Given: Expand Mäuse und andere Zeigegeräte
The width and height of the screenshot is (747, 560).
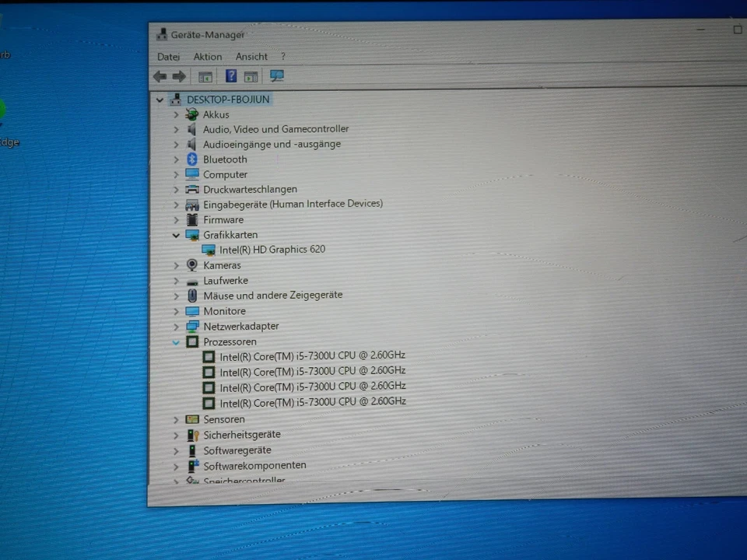Looking at the screenshot, I should point(177,296).
